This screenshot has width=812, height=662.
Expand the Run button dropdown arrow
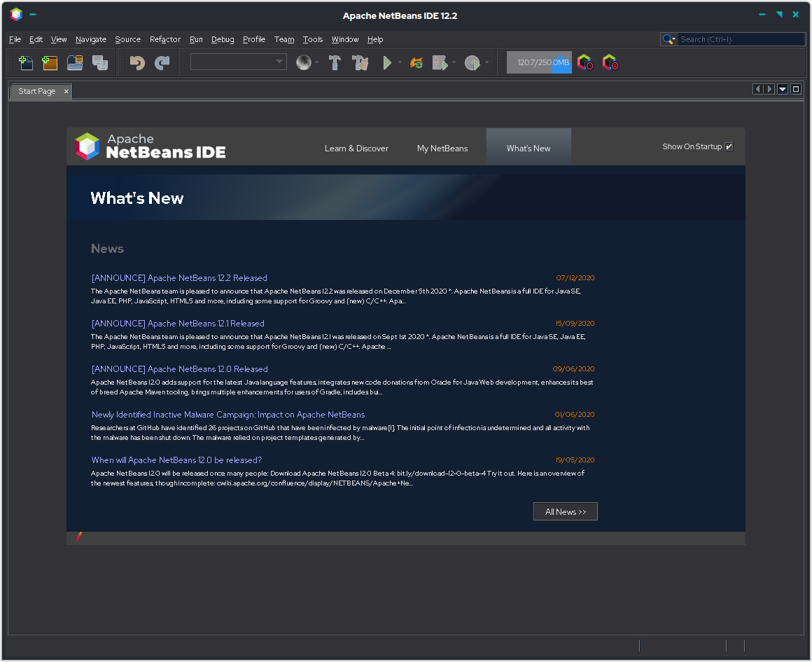[x=399, y=62]
